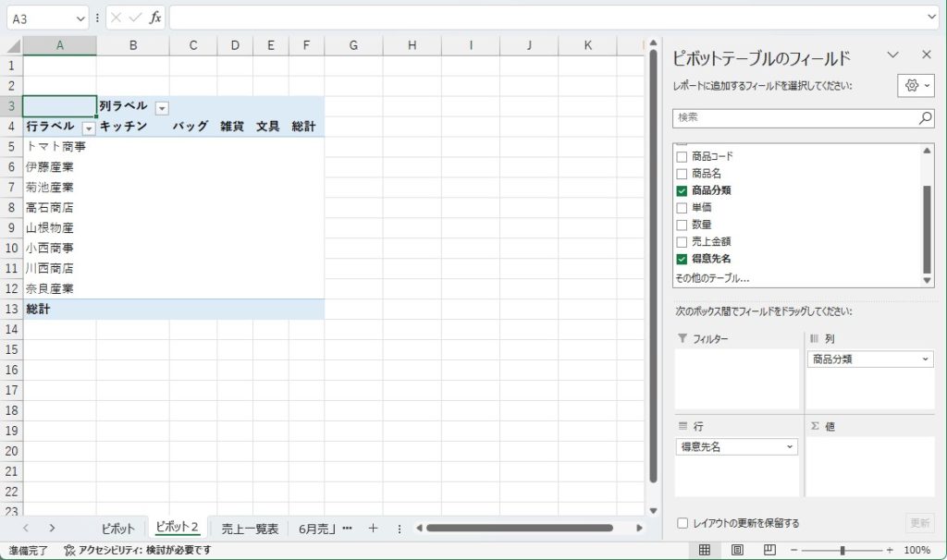The image size is (947, 560).
Task: Select Page Break Preview view icon
Action: [x=769, y=550]
